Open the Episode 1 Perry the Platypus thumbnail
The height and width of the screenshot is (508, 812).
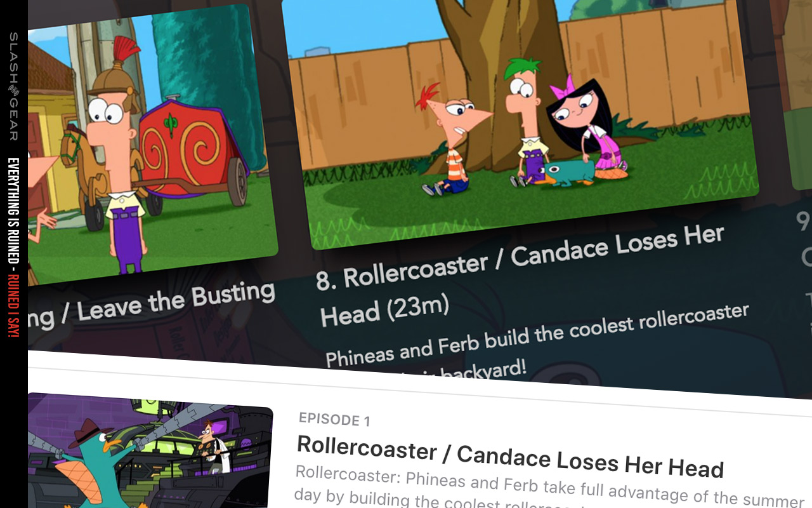[x=150, y=452]
